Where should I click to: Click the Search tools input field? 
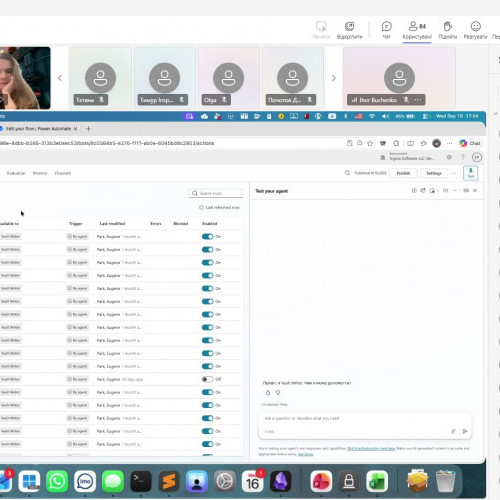point(216,193)
